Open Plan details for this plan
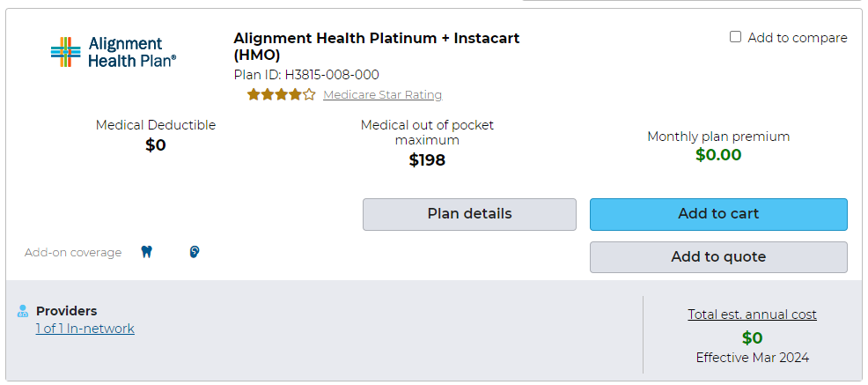 tap(469, 214)
